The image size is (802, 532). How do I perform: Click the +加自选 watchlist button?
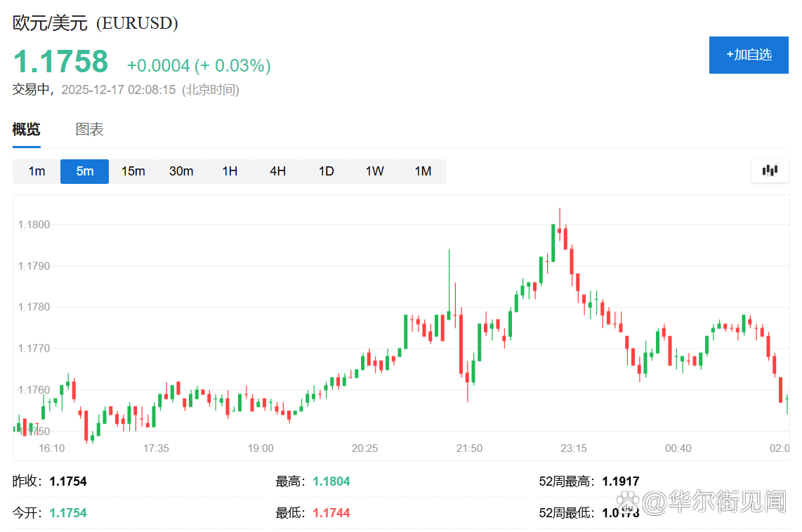(x=749, y=55)
